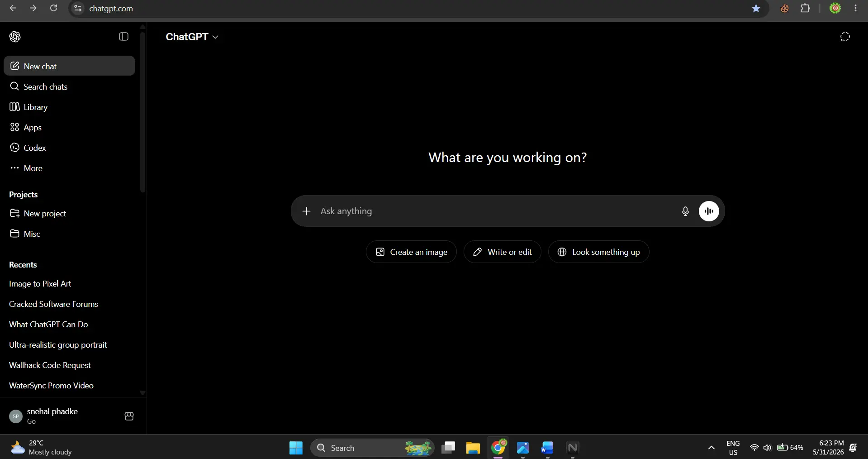Image resolution: width=868 pixels, height=459 pixels.
Task: Bookmark the page with the star icon
Action: click(756, 8)
